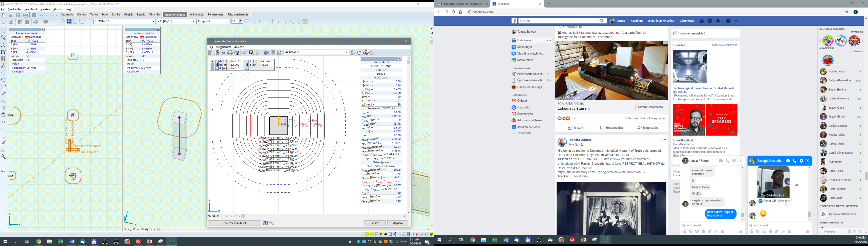This screenshot has height=246, width=868.
Task: Click the Facebook notifications bell icon
Action: (x=718, y=21)
